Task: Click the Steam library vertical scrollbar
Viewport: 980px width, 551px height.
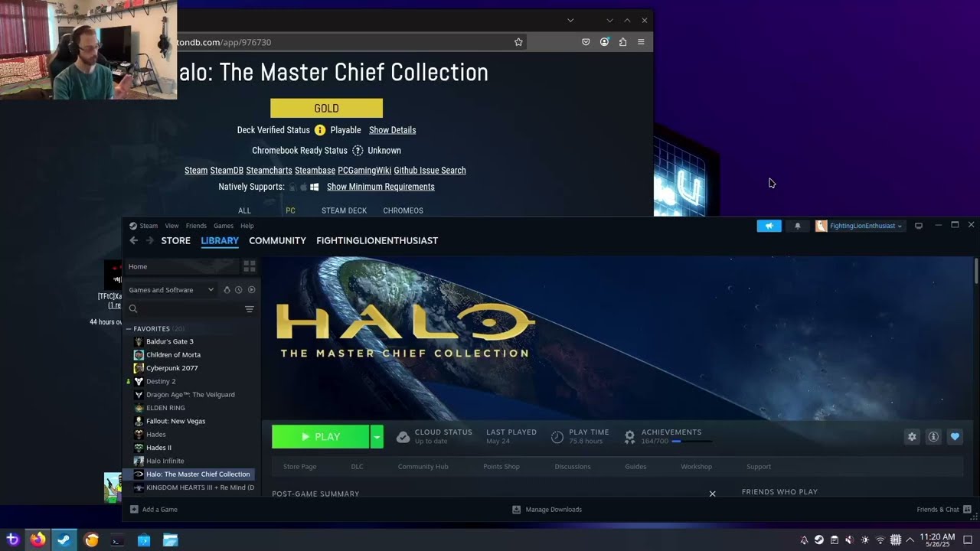Action: pos(975,272)
